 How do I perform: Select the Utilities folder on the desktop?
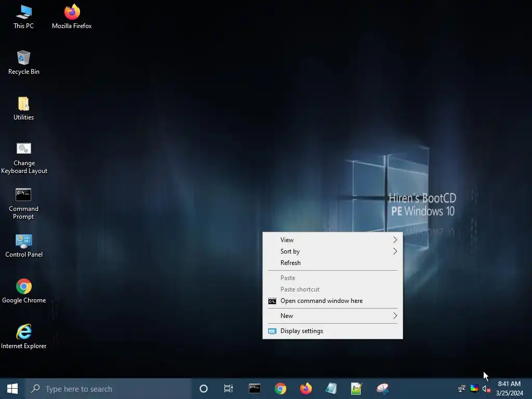click(23, 109)
